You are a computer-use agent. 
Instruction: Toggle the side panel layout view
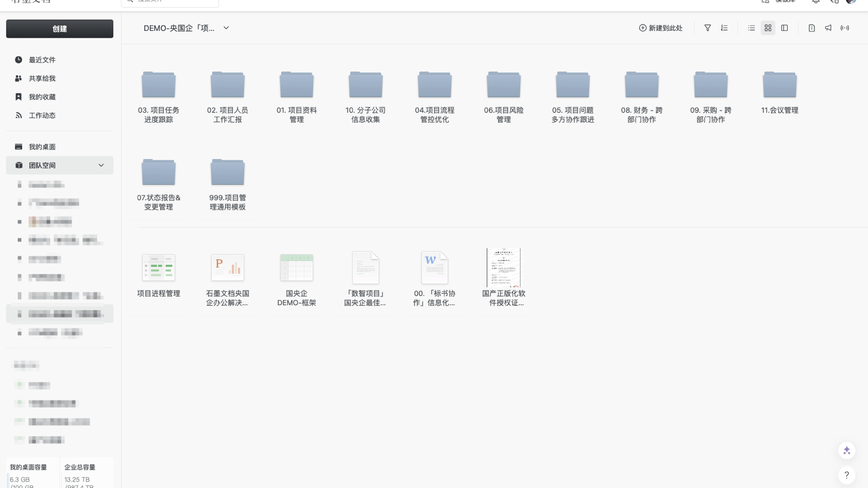click(784, 28)
